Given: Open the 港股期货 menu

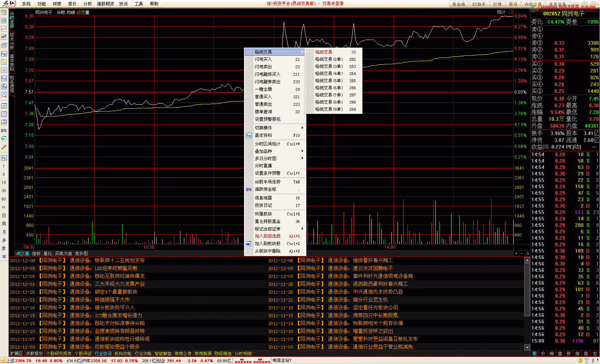Looking at the screenshot, I should 105,4.
